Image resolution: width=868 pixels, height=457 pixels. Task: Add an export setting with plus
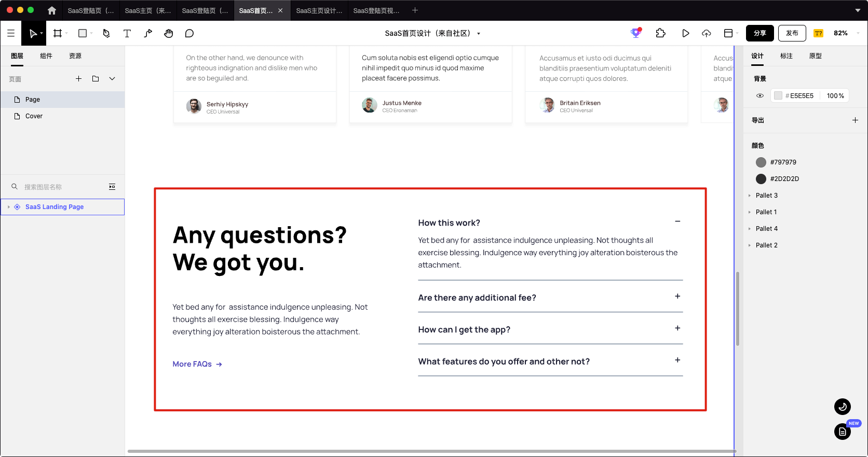click(855, 120)
